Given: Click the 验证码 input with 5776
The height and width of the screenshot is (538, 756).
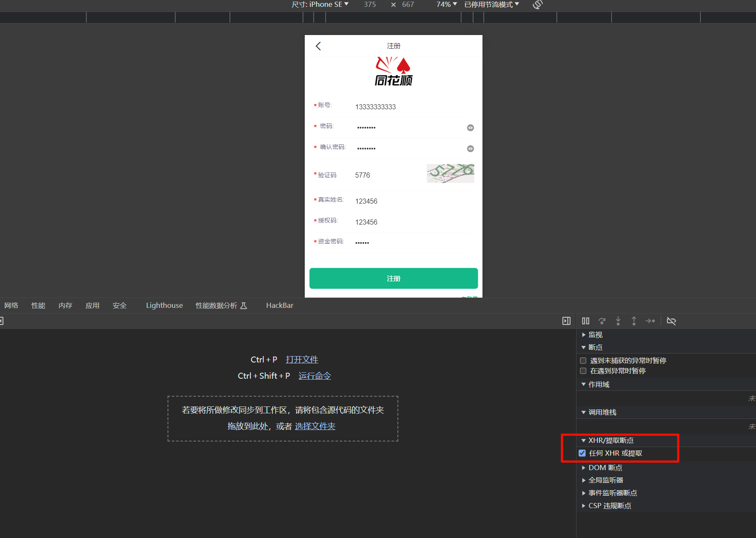Looking at the screenshot, I should [388, 175].
